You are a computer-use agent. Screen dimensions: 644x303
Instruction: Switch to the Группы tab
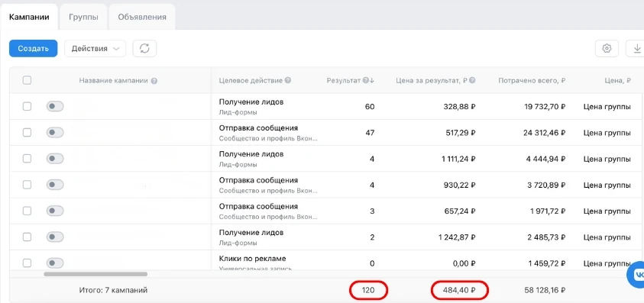83,18
